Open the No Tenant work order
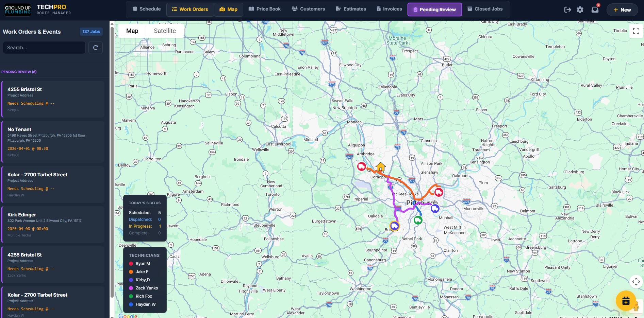 pyautogui.click(x=53, y=142)
